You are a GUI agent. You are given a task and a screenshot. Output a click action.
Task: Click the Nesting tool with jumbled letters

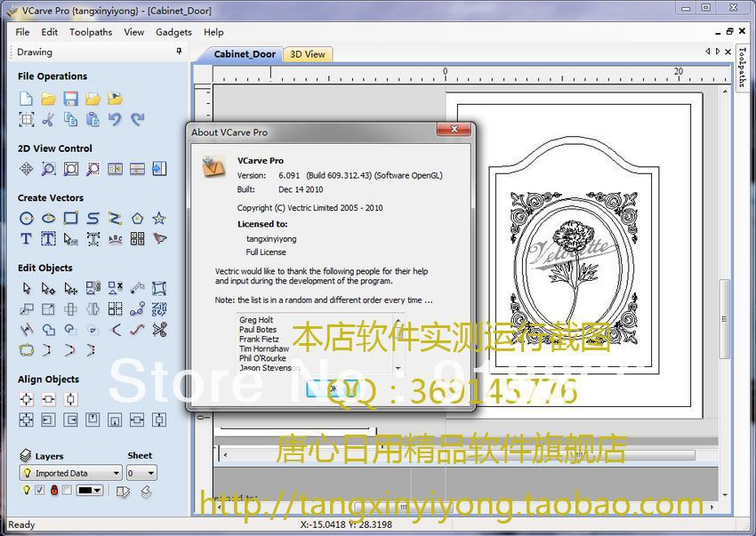(x=159, y=309)
